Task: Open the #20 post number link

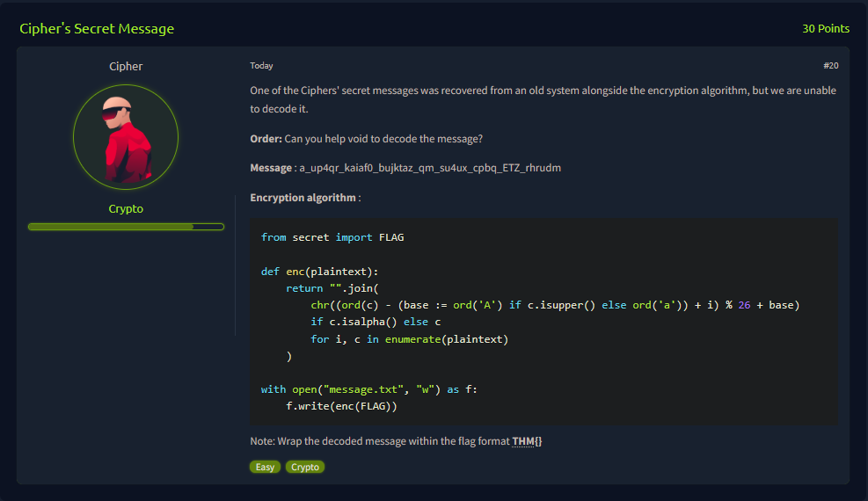Action: [830, 66]
